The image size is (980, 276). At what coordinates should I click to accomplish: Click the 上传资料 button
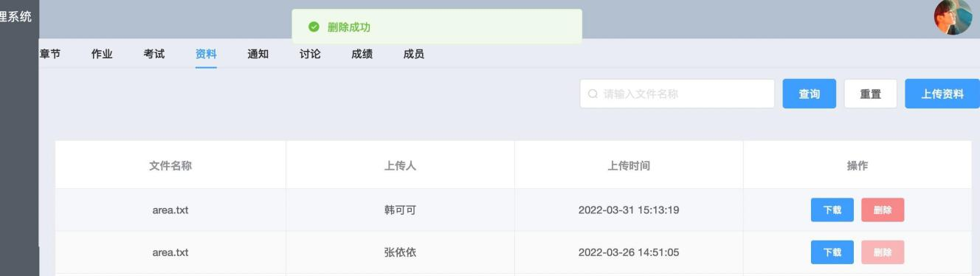click(x=942, y=94)
